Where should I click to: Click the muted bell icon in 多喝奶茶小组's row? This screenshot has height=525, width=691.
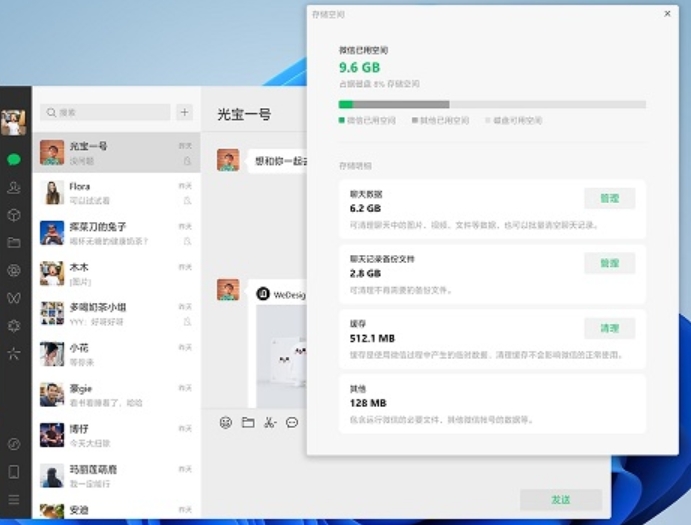(x=187, y=322)
